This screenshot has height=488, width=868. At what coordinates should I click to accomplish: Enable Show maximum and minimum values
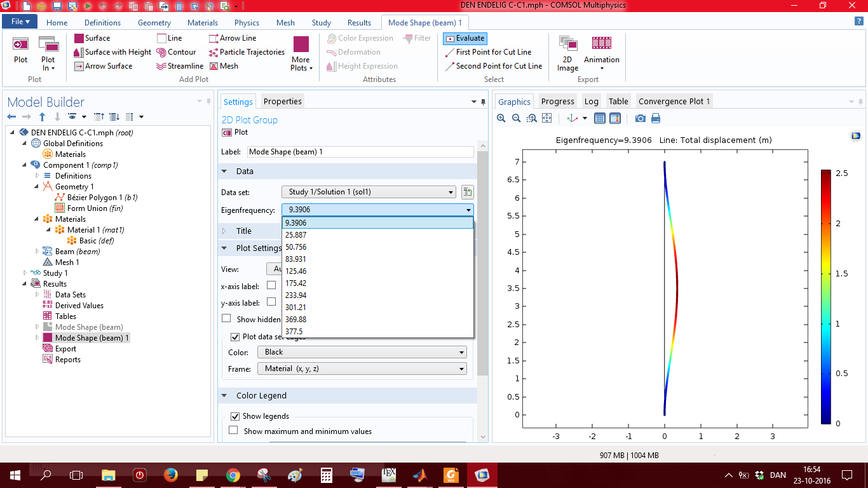pyautogui.click(x=233, y=431)
